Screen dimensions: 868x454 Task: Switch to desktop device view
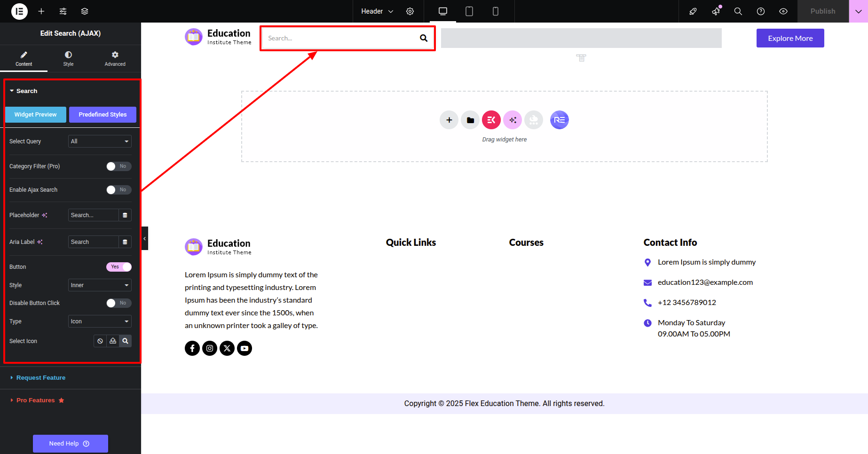click(x=443, y=11)
